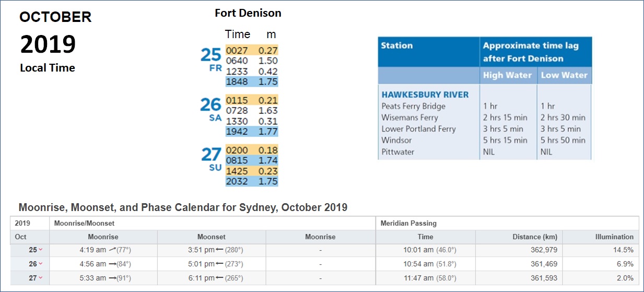Screen dimensions: 644x292
Task: Click the moonrise arrow beside 5:33 am
Action: click(x=113, y=278)
